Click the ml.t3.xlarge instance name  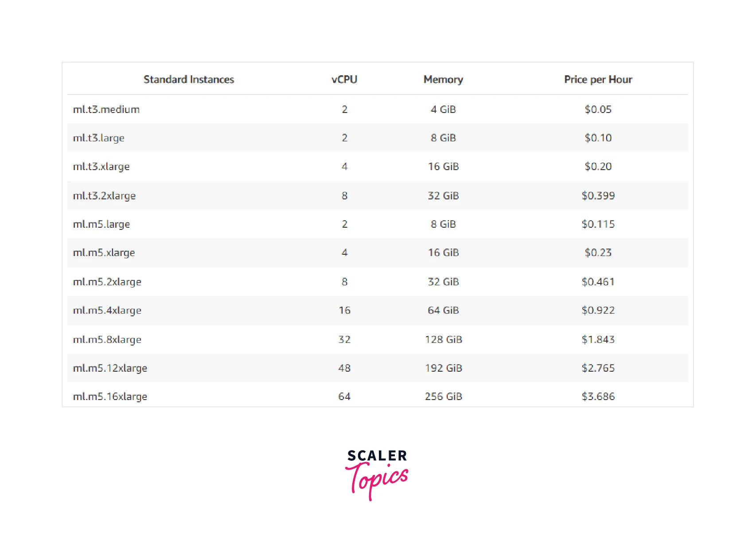tap(101, 167)
